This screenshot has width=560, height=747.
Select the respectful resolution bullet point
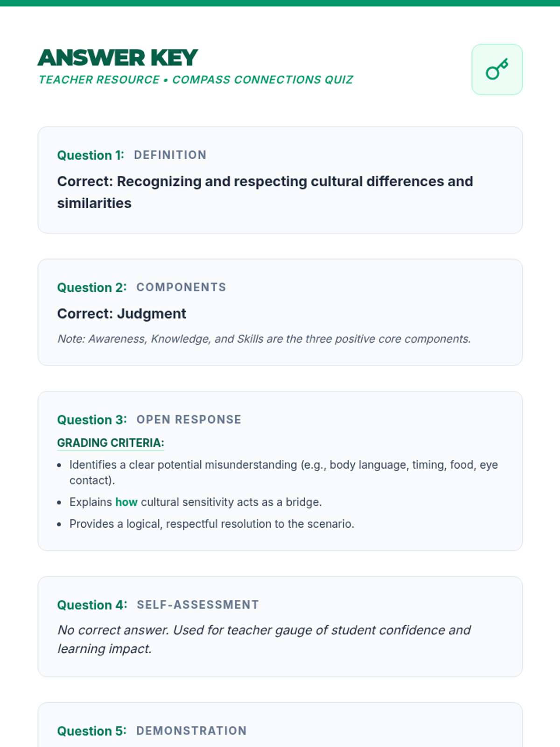[x=212, y=524]
